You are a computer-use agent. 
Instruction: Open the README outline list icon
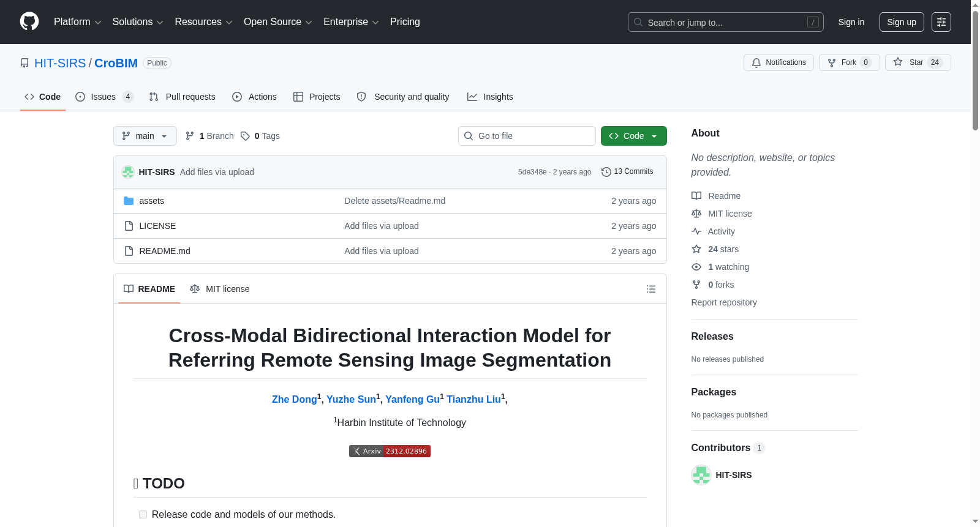pyautogui.click(x=651, y=289)
